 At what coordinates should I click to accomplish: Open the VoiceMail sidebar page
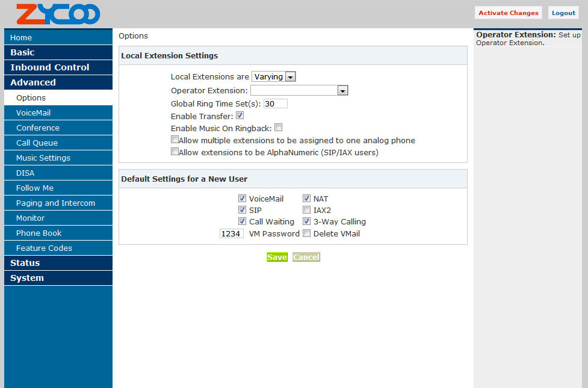point(58,112)
